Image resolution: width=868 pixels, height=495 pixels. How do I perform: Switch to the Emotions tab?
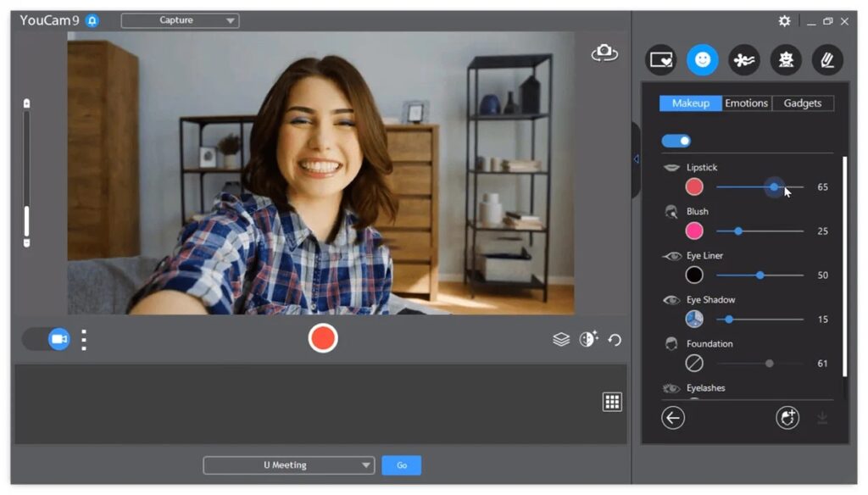coord(747,103)
